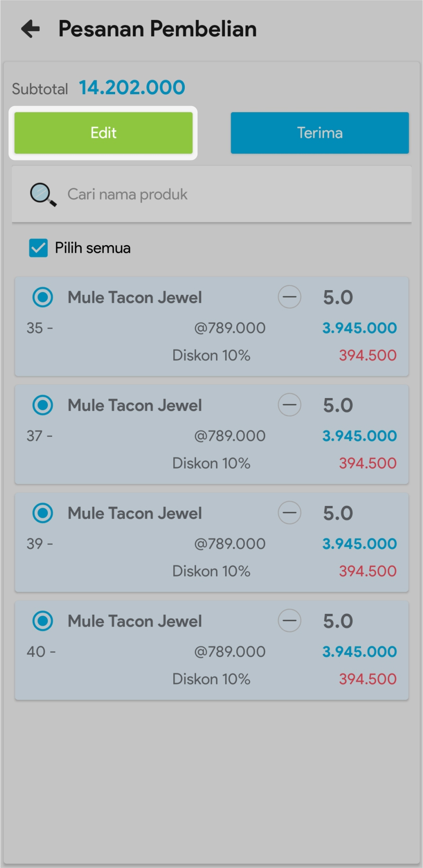The width and height of the screenshot is (423, 868).
Task: Tap minus icon on size 39 item
Action: (289, 514)
